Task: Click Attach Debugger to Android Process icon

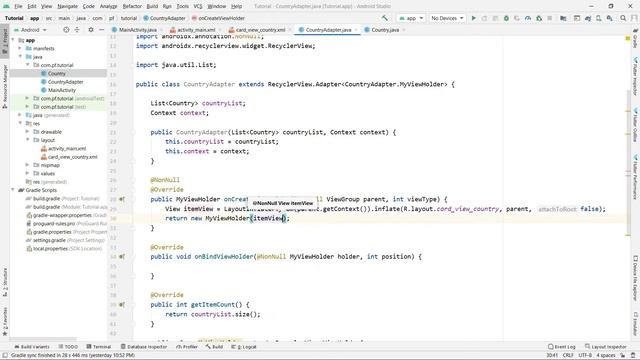Action: pos(539,18)
